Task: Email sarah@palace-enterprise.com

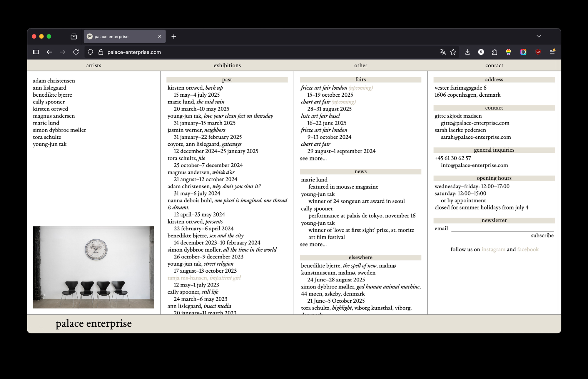Action: 476,137
